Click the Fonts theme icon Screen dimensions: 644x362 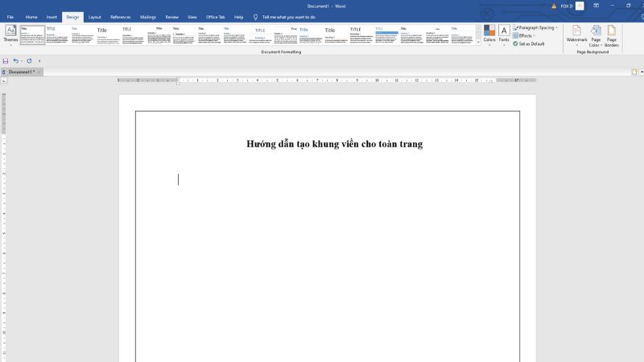coord(504,33)
